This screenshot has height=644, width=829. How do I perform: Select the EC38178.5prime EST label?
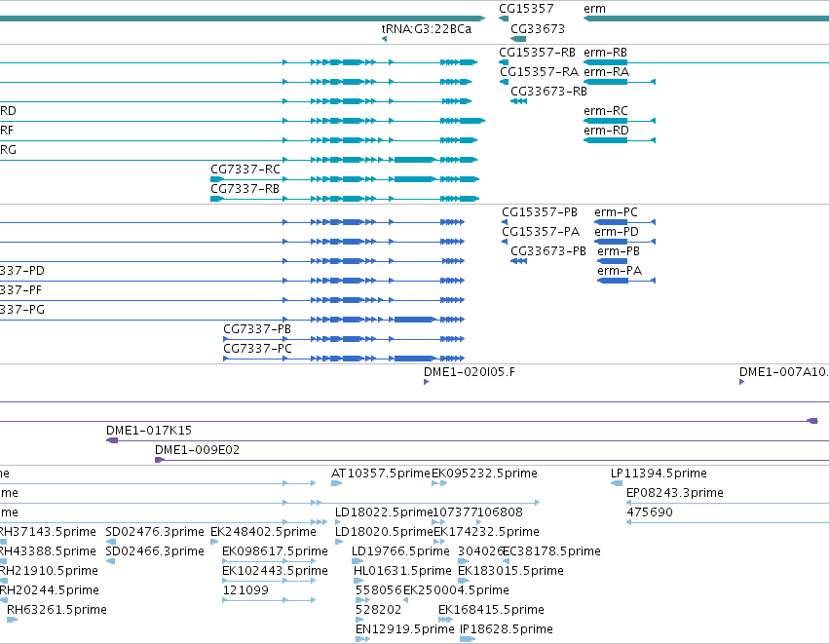coord(552,551)
